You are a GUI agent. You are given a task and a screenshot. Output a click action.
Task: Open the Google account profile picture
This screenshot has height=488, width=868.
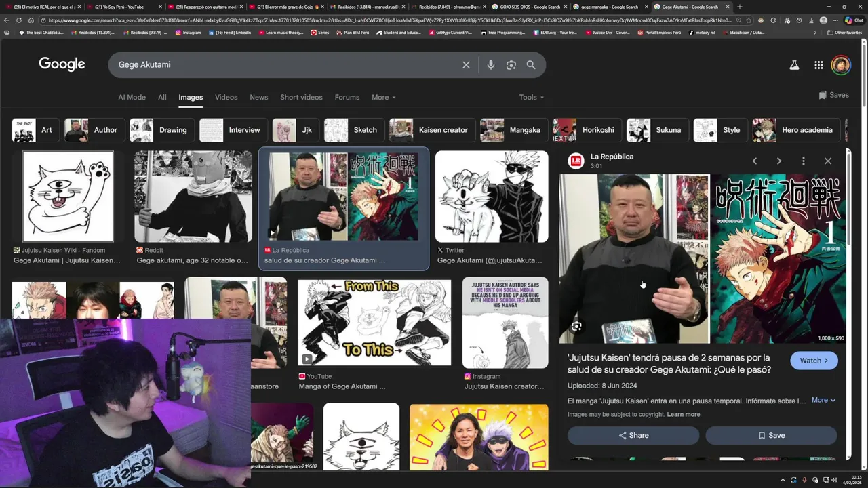(841, 65)
